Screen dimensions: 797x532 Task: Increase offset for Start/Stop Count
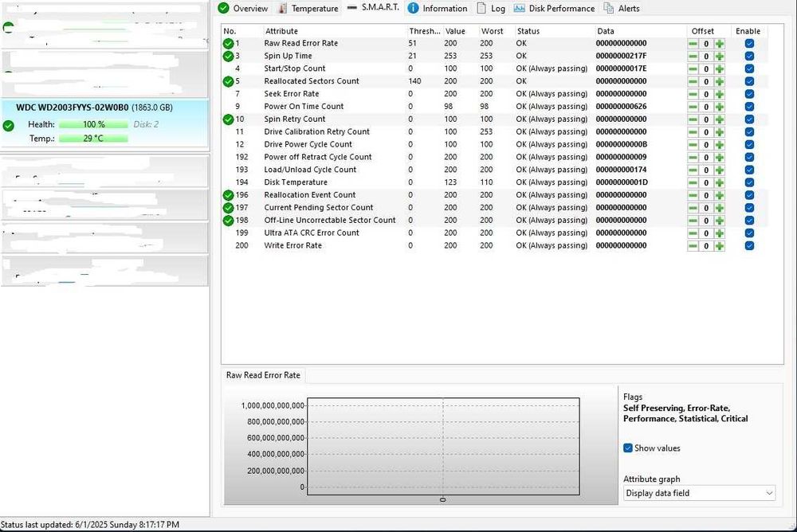coord(719,69)
